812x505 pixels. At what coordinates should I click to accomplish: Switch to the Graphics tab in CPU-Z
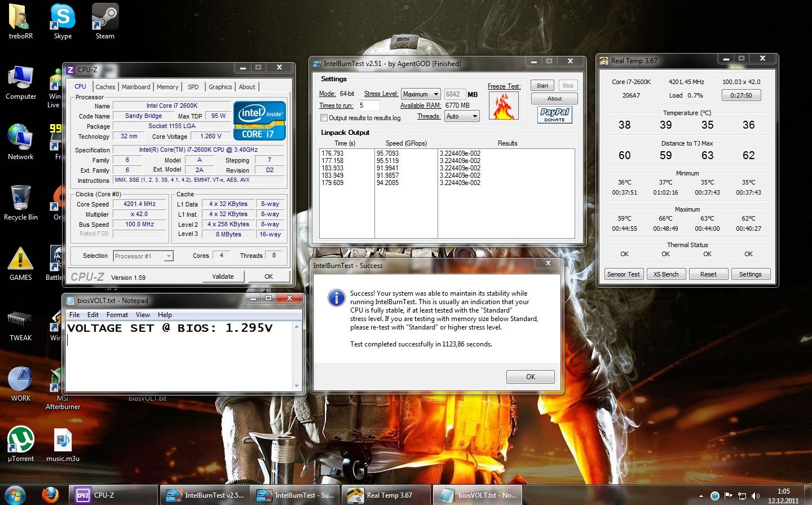(x=220, y=87)
